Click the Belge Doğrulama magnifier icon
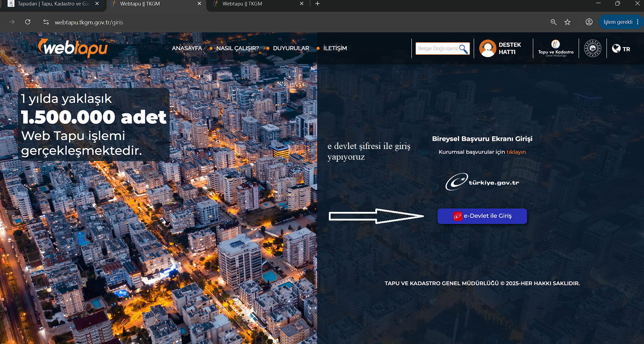This screenshot has height=344, width=644. pos(464,49)
